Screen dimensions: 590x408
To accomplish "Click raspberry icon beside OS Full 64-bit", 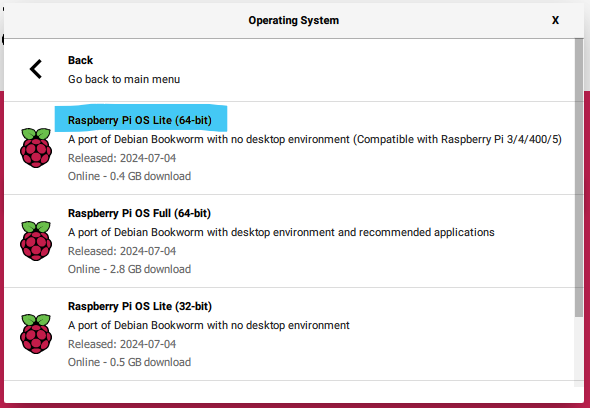I will (36, 241).
